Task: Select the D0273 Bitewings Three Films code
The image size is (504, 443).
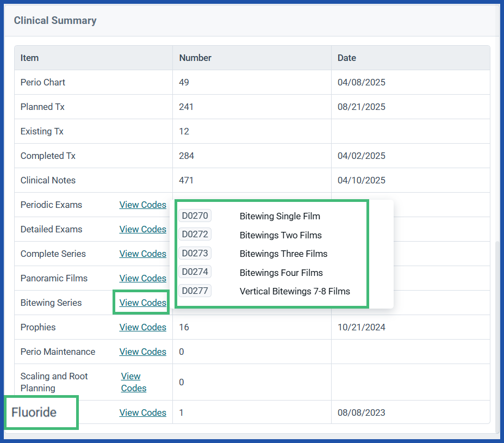Action: click(195, 253)
